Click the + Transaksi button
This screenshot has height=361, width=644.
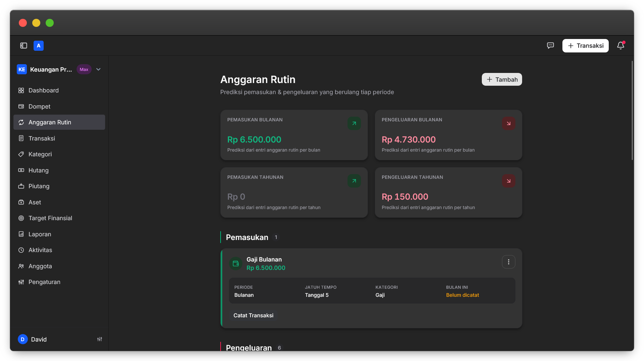[585, 46]
